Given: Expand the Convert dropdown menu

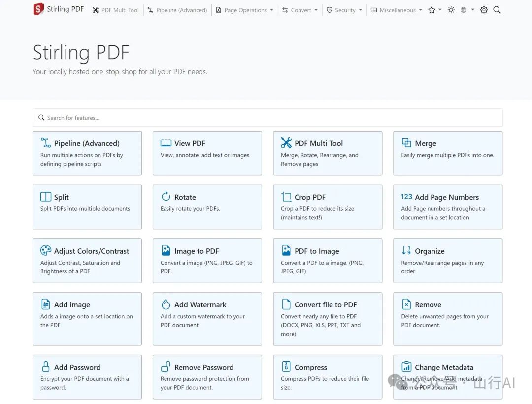Looking at the screenshot, I should point(300,10).
